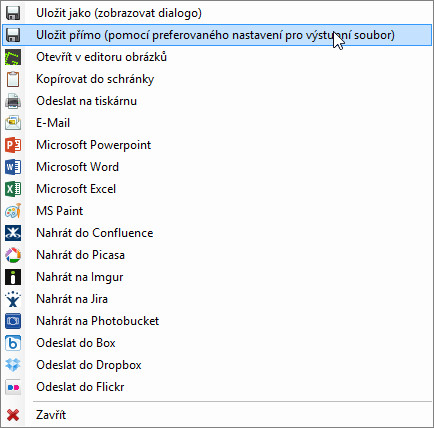This screenshot has width=434, height=428.
Task: Click the Dropbox icon
Action: 13,365
